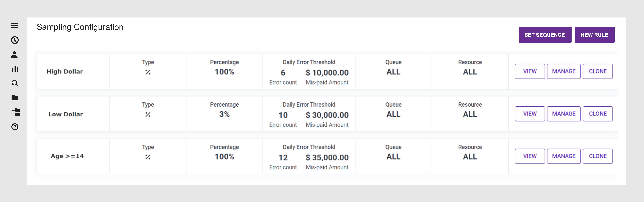
Task: Click the clock history icon in sidebar
Action: 15,40
